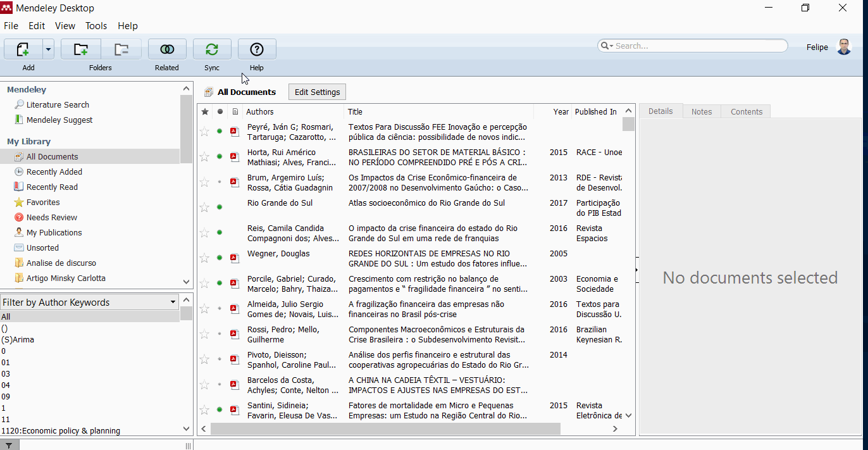The width and height of the screenshot is (868, 450).
Task: Click the read/unread dot column header
Action: point(220,112)
